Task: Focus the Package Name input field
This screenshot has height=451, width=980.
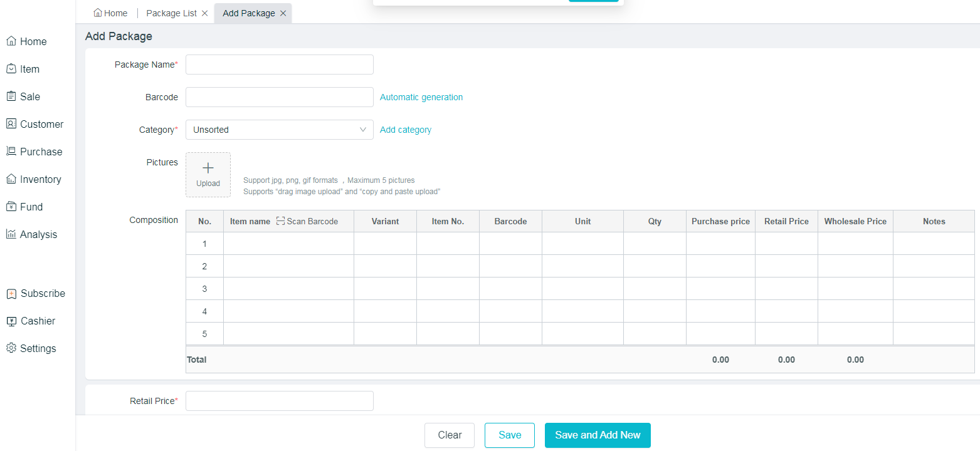Action: (279, 65)
